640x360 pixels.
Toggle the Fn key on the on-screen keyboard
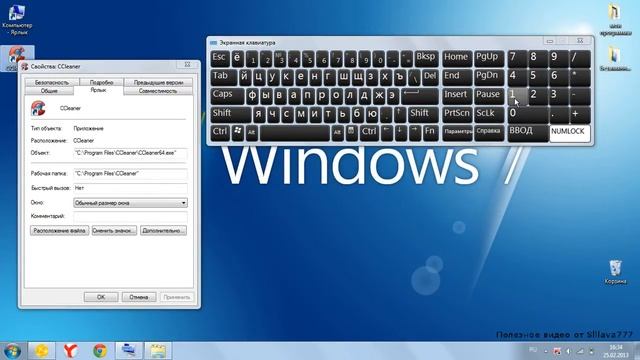point(430,133)
